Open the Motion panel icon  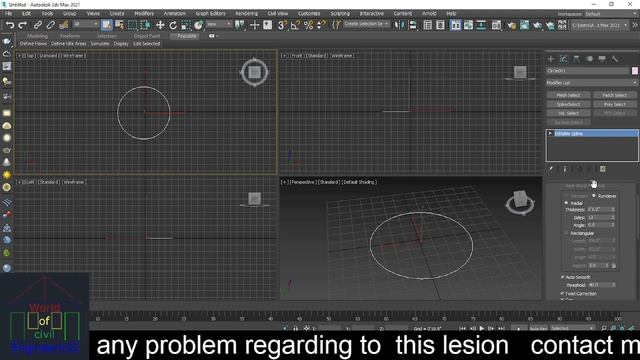(589, 59)
